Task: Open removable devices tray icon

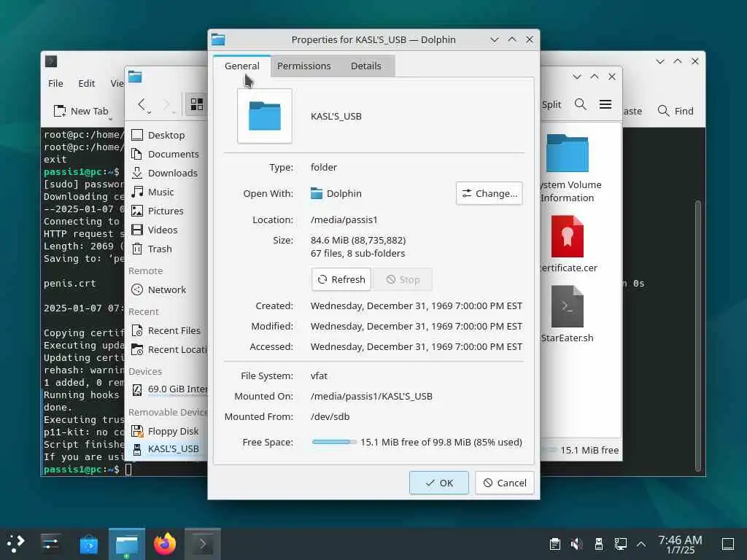Action: click(x=599, y=544)
